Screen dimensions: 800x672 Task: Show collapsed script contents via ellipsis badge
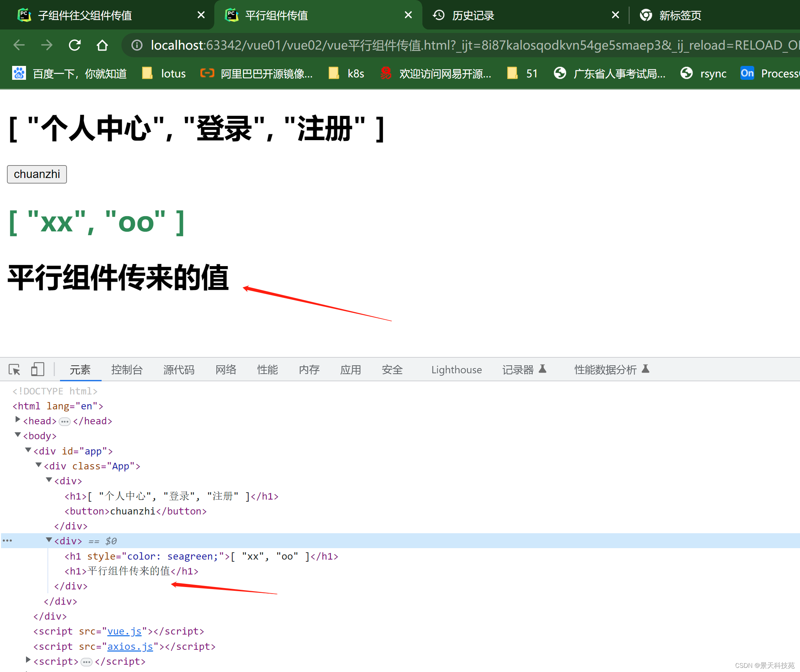point(87,662)
